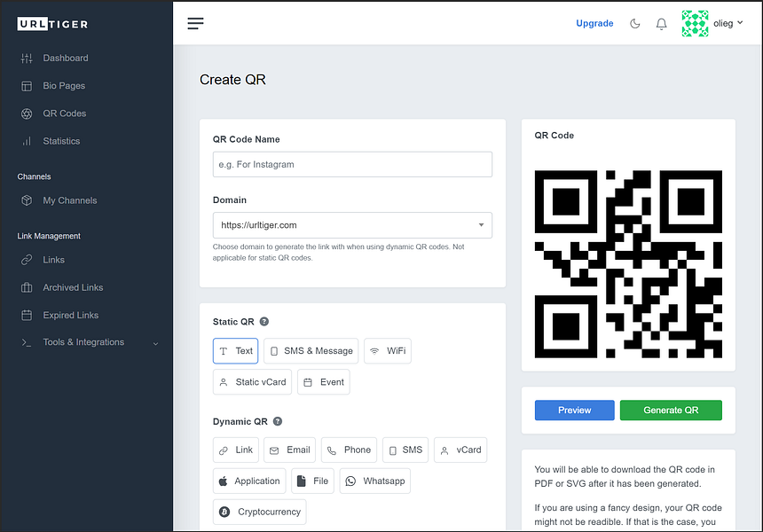The height and width of the screenshot is (532, 763).
Task: Click the QR code preview image
Action: [x=628, y=264]
